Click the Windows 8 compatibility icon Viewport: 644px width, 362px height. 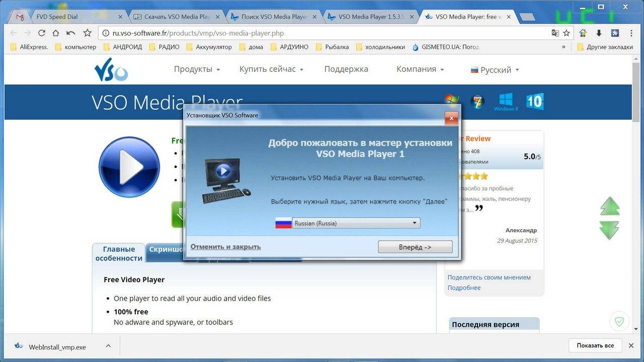point(506,102)
